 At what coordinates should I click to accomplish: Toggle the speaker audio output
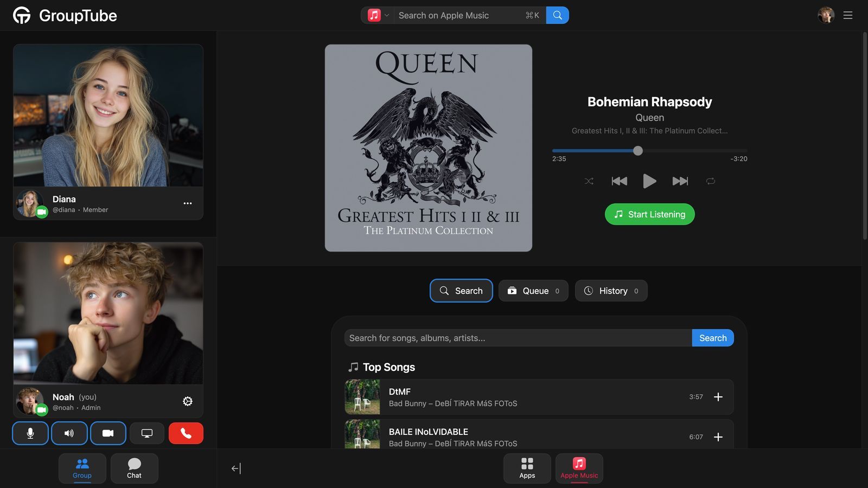(69, 433)
